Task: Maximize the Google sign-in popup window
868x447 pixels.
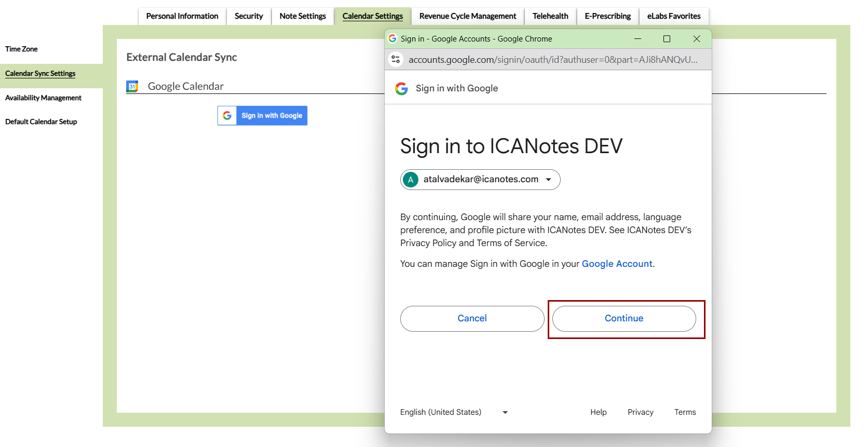Action: (667, 39)
